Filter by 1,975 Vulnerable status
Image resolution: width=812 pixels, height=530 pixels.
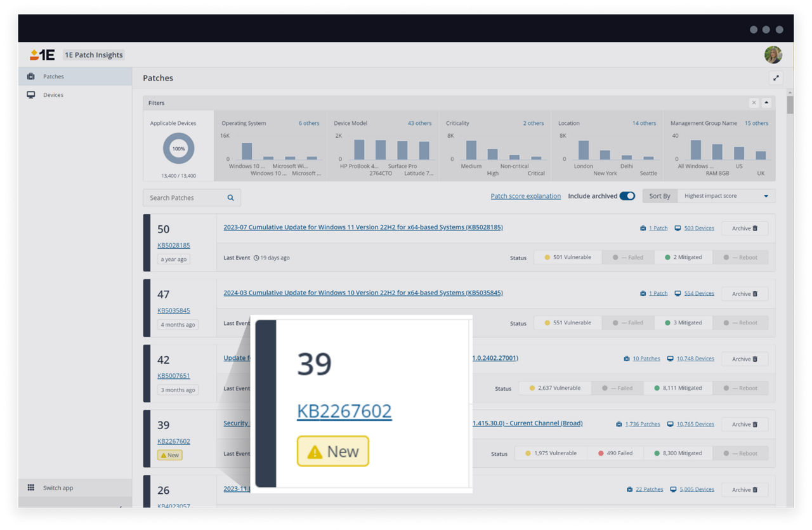(552, 453)
